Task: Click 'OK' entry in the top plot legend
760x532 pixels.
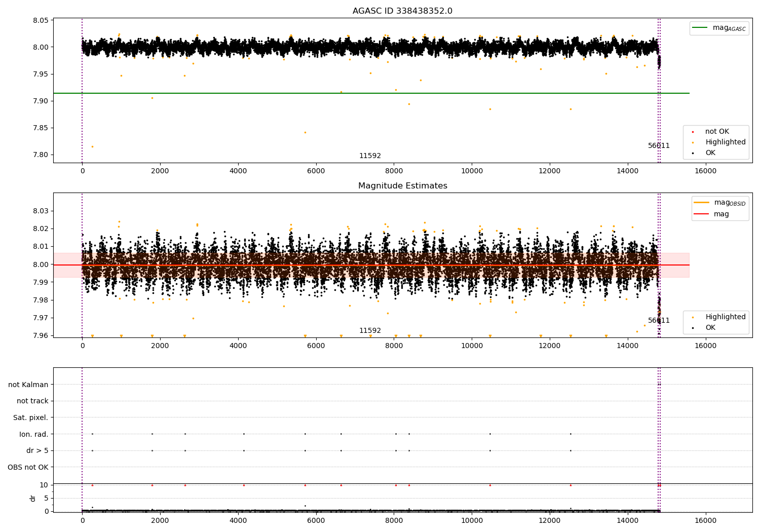Action: point(710,153)
